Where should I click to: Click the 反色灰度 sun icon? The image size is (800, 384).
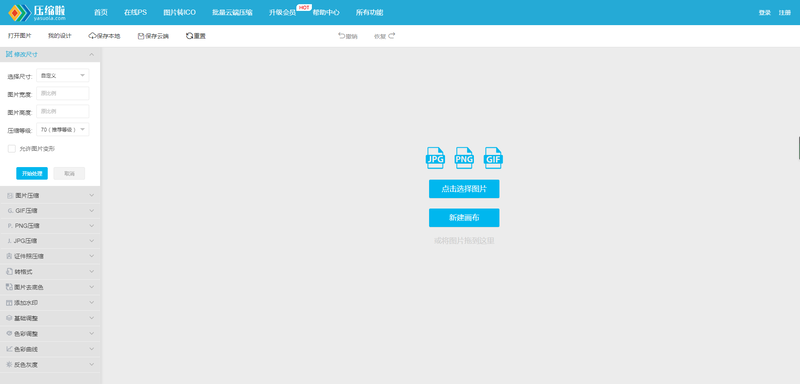9,365
